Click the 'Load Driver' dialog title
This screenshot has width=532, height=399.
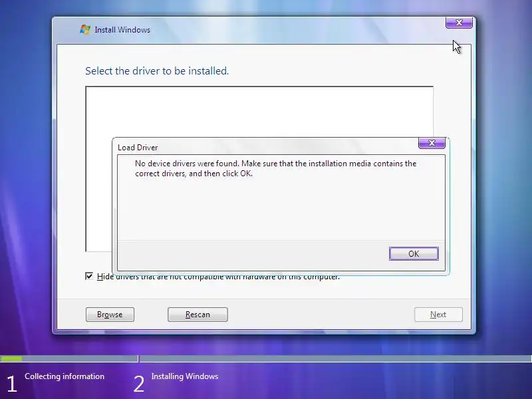138,148
